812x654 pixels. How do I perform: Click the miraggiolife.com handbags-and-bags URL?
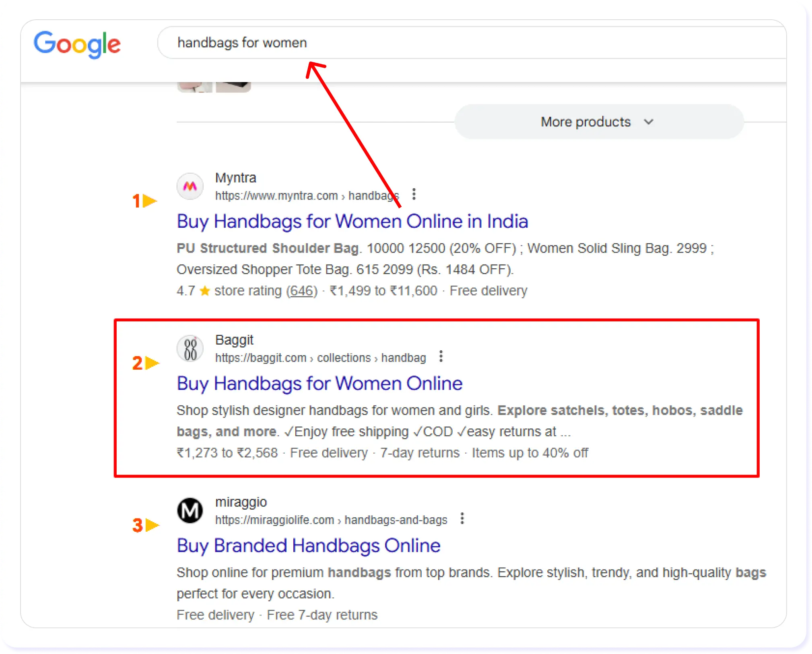pos(331,520)
